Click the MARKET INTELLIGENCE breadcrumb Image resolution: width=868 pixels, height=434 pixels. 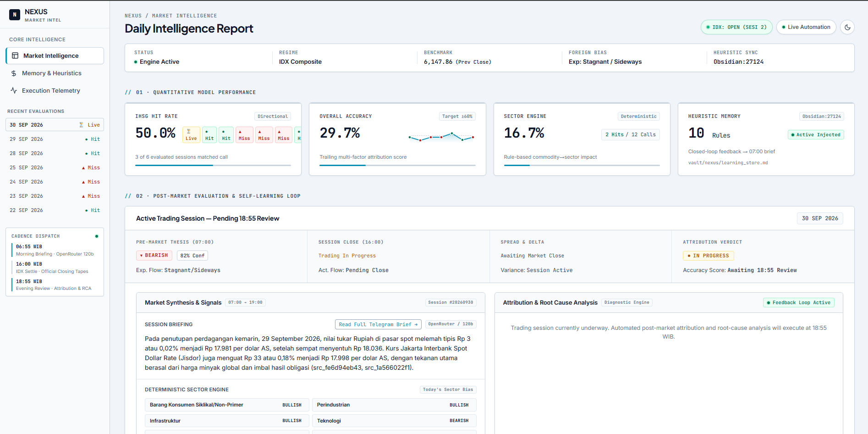(184, 16)
